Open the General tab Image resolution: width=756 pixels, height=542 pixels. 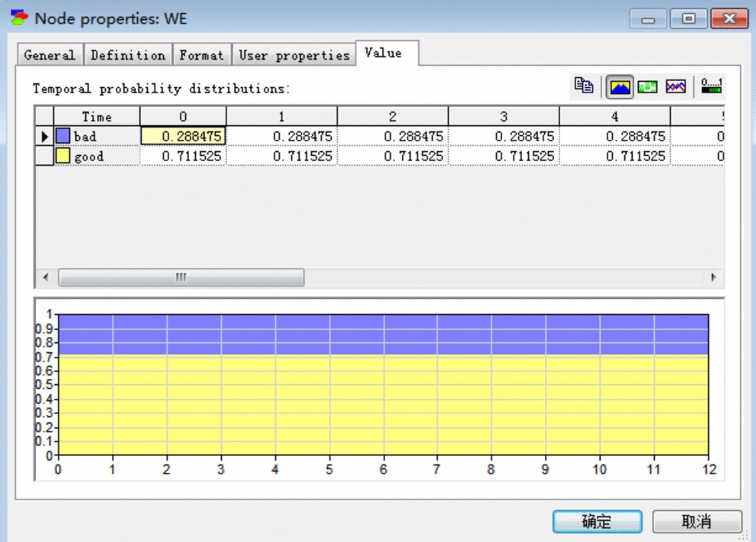tap(49, 55)
